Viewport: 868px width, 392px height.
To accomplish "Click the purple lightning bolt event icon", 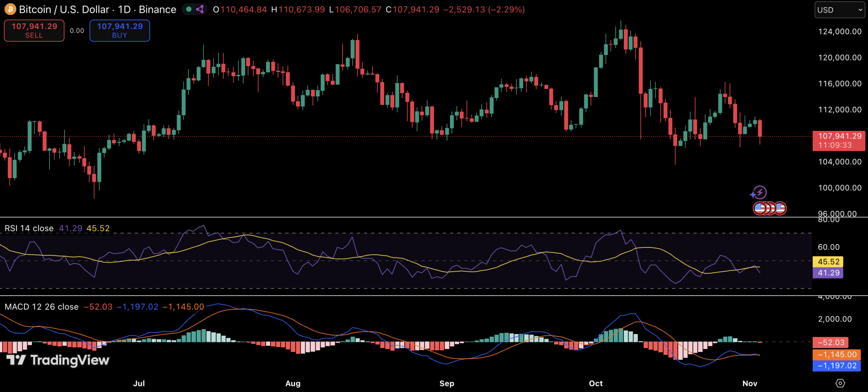I will point(759,193).
